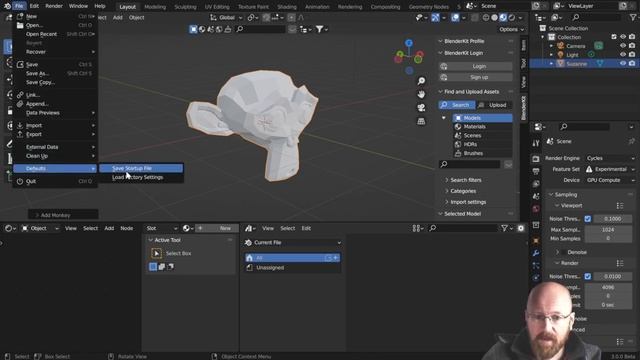Toggle render camera icon for Suzanne
This screenshot has height=360, width=640.
click(632, 64)
